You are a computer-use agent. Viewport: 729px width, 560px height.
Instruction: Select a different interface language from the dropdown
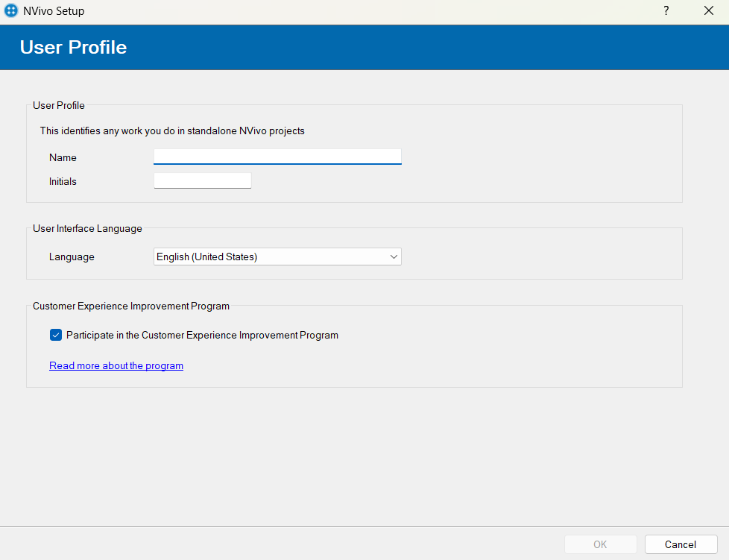tap(394, 257)
